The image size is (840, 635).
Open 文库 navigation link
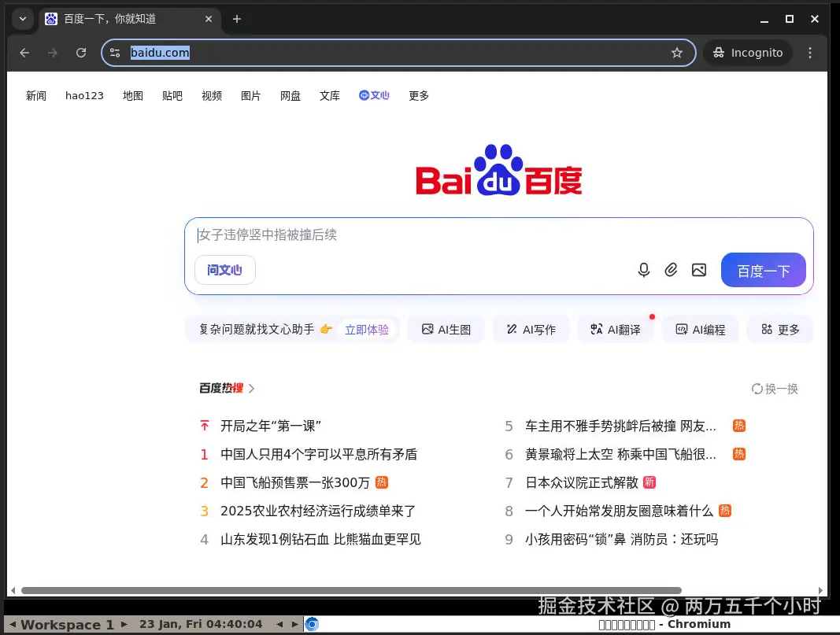coord(330,96)
